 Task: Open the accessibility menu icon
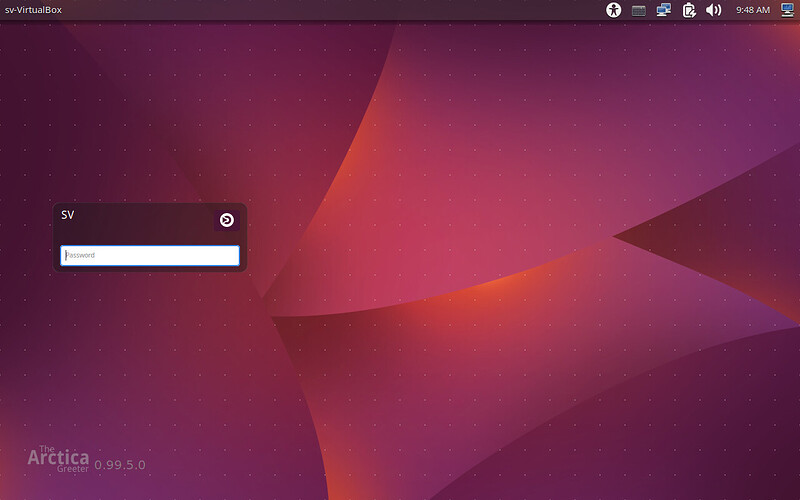613,10
